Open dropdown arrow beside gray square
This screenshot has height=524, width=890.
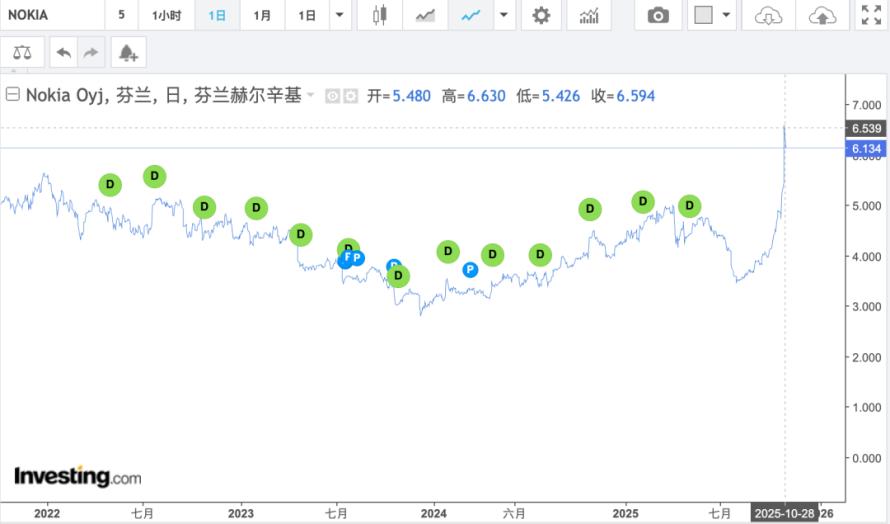tap(726, 15)
